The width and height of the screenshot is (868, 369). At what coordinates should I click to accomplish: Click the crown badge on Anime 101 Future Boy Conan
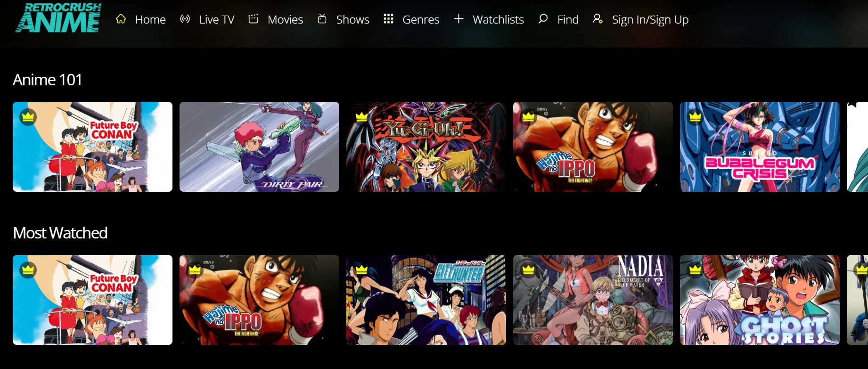tap(28, 117)
